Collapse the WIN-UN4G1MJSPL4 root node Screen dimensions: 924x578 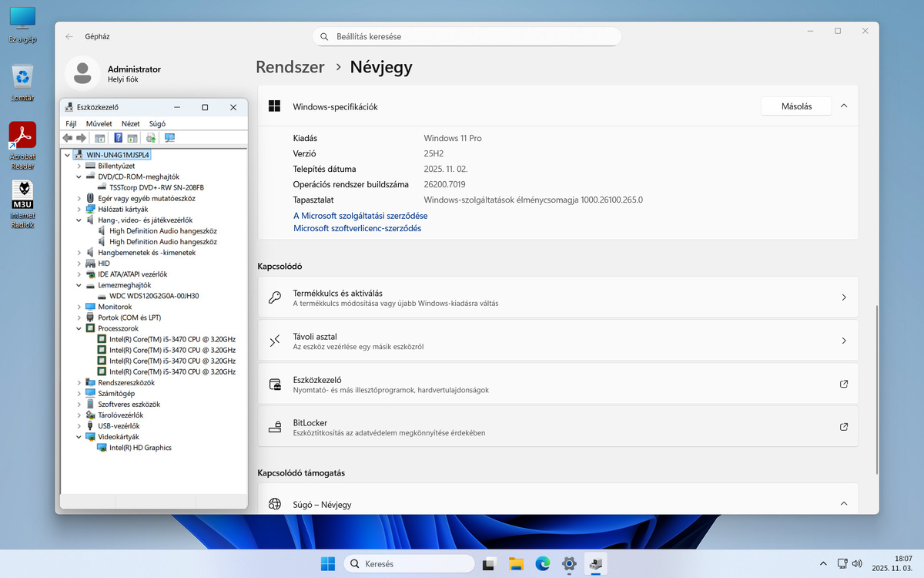[68, 155]
